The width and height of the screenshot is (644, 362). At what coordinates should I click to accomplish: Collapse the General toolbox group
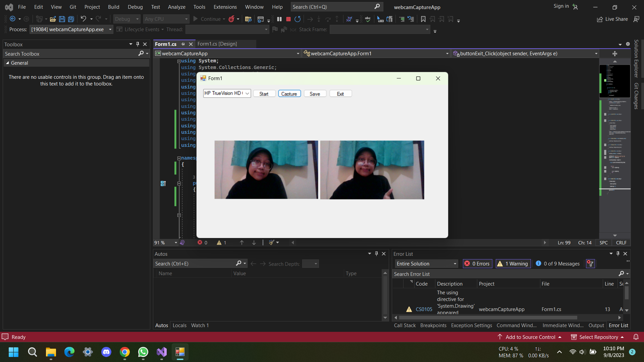point(8,63)
